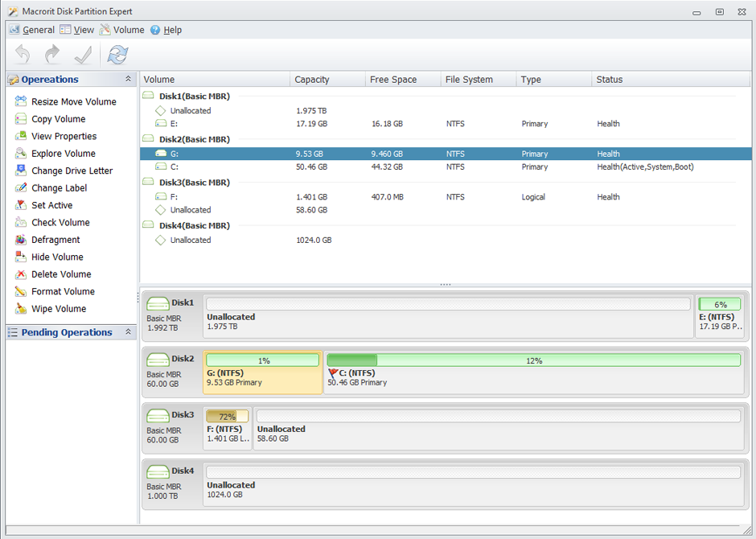Select Disk3 Unallocated 58.60 GB block
756x539 pixels.
[x=498, y=428]
